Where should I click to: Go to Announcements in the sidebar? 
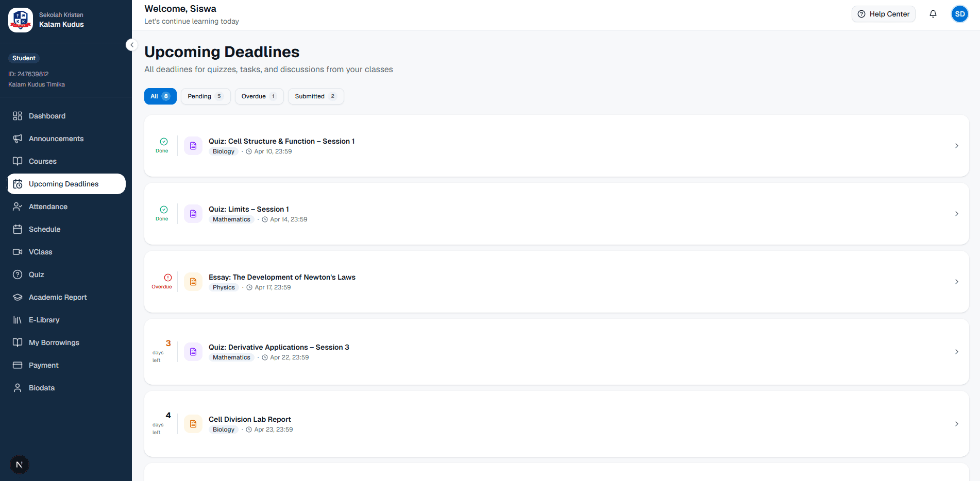tap(66, 139)
